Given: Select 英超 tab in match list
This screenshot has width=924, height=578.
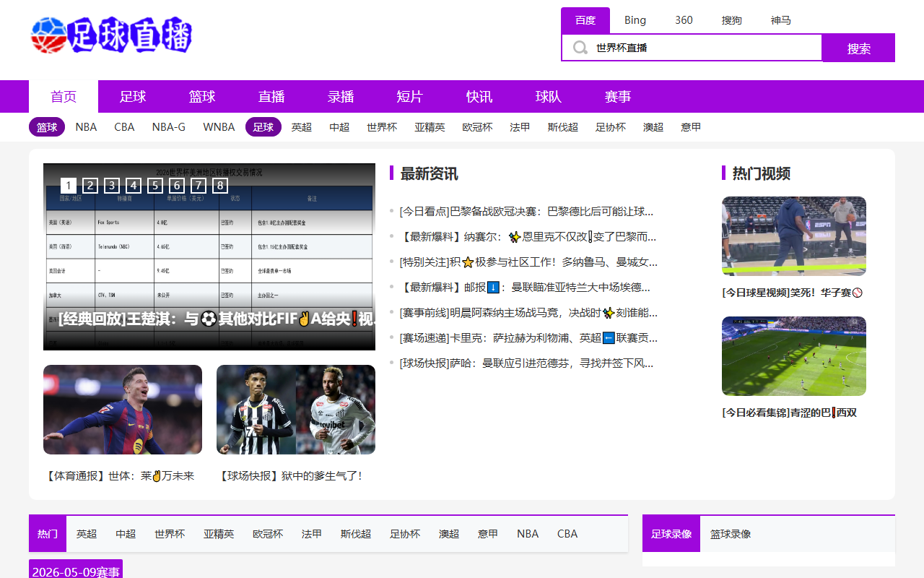Looking at the screenshot, I should [87, 534].
